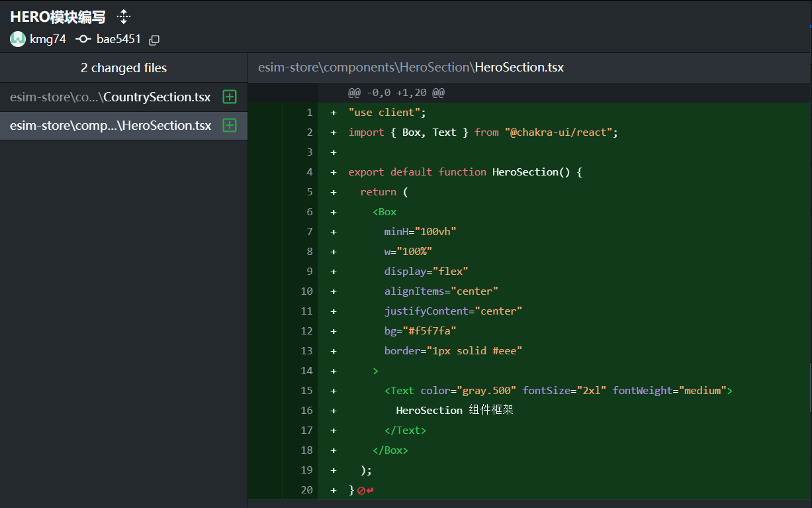The height and width of the screenshot is (508, 812).
Task: Click the commit title HERO模块编写
Action: (58, 17)
